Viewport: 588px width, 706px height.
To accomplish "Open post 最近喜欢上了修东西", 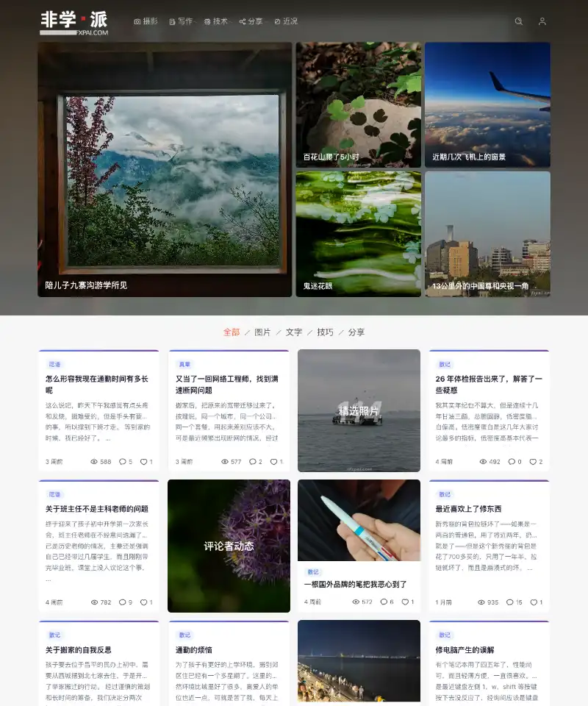I will click(x=468, y=509).
